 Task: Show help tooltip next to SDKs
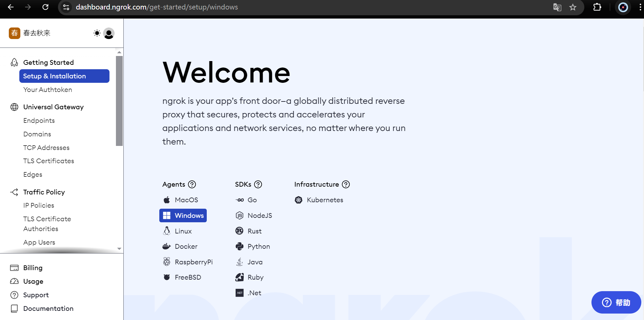tap(258, 184)
